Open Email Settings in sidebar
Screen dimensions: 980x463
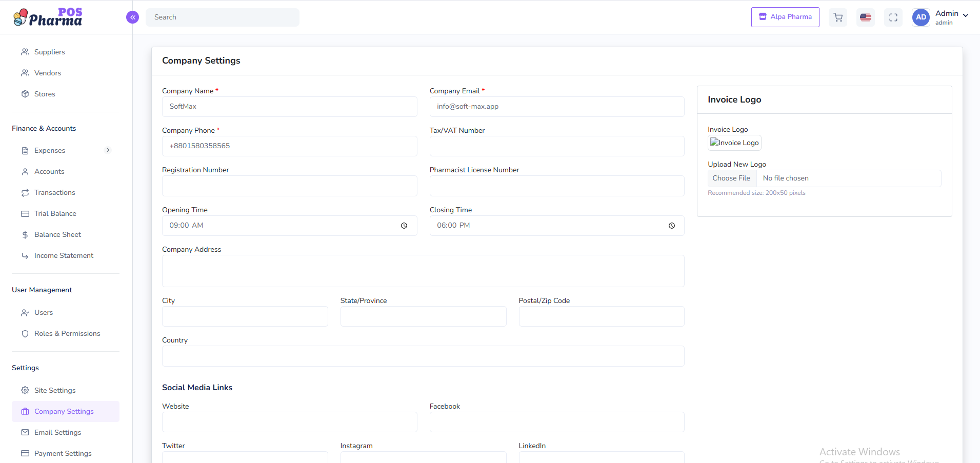[57, 432]
